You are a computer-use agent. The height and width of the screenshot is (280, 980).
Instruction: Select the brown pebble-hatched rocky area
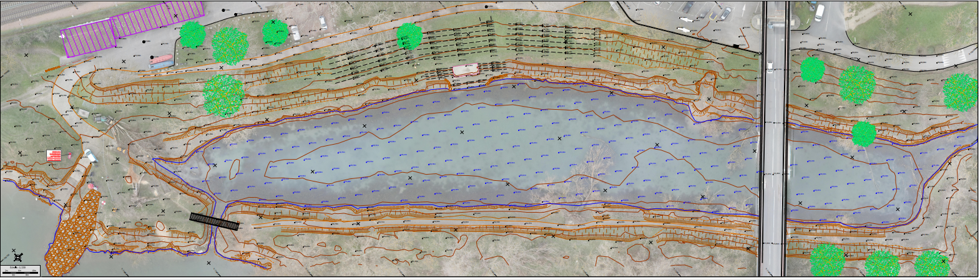(74, 234)
